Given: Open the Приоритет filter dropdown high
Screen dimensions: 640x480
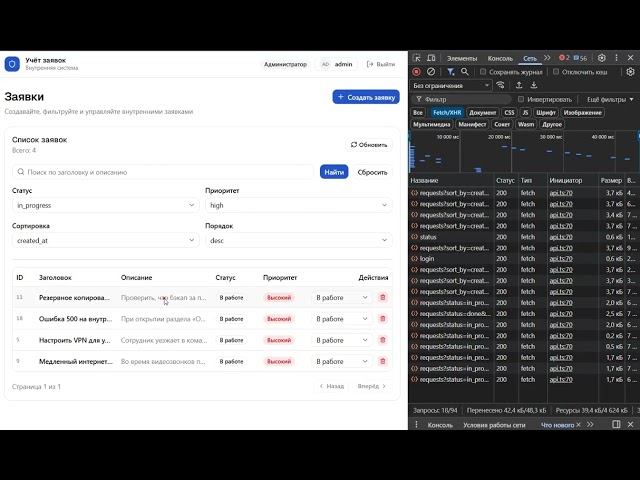Looking at the screenshot, I should (299, 205).
